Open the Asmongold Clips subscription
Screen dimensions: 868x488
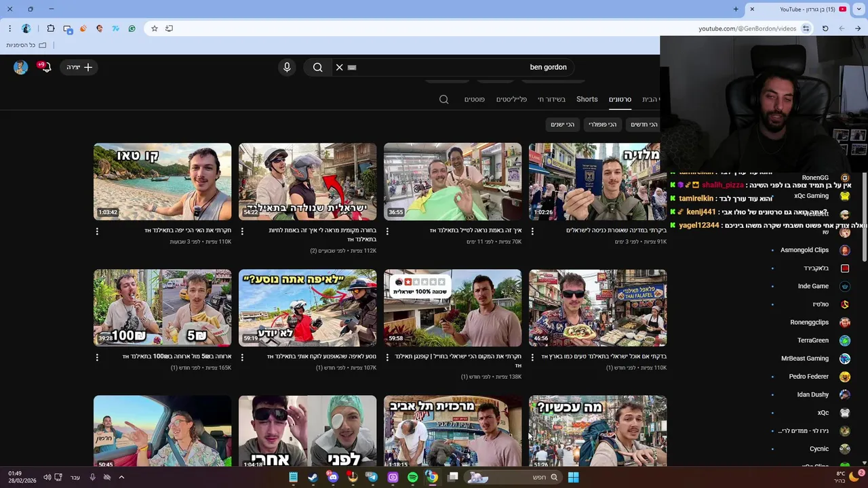click(x=805, y=250)
